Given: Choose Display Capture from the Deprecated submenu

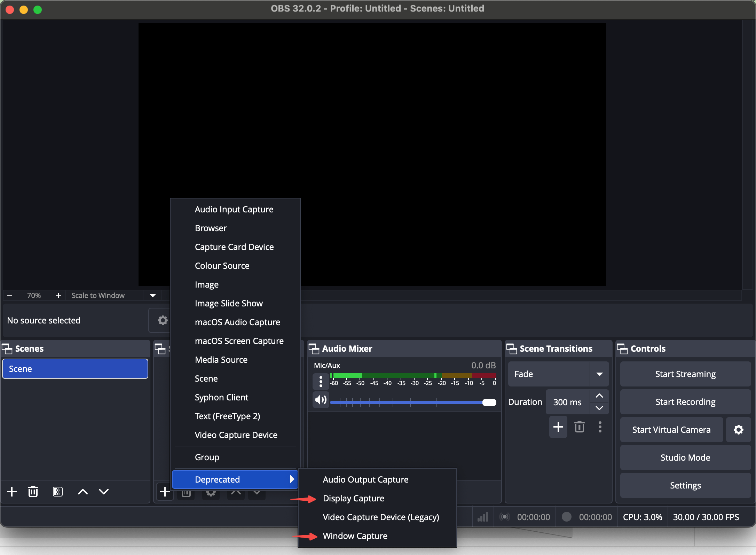Looking at the screenshot, I should coord(354,498).
